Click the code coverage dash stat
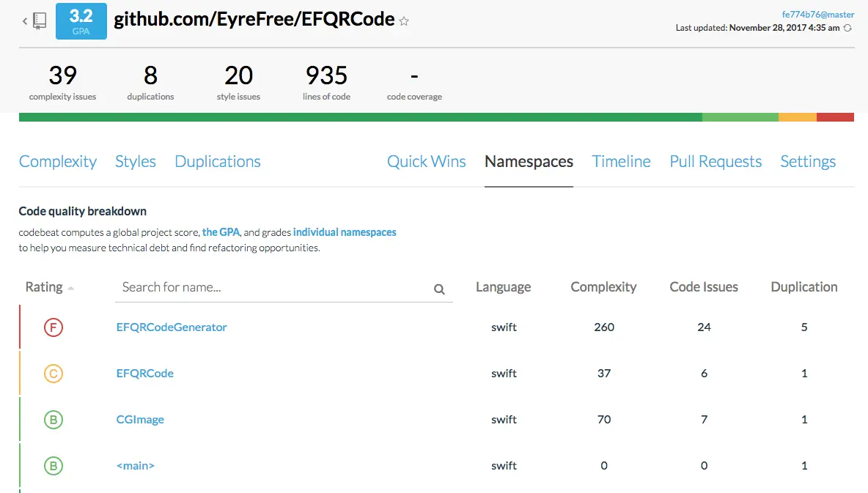 [x=414, y=83]
